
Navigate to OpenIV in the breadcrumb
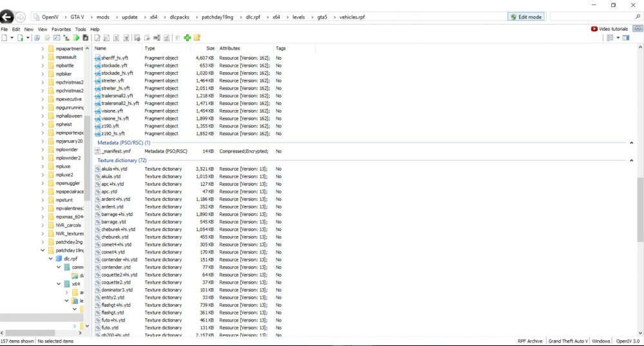point(50,17)
